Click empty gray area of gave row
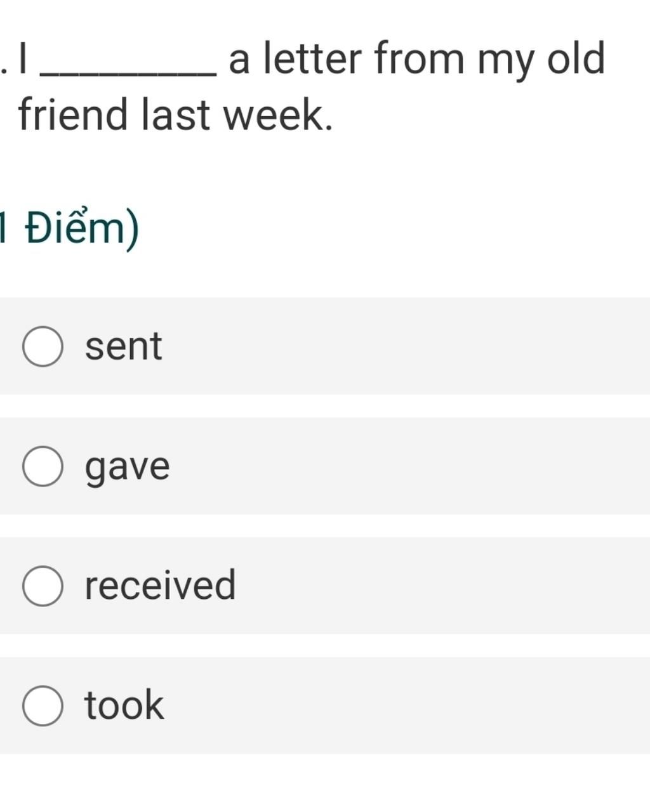650x812 pixels. point(406,466)
